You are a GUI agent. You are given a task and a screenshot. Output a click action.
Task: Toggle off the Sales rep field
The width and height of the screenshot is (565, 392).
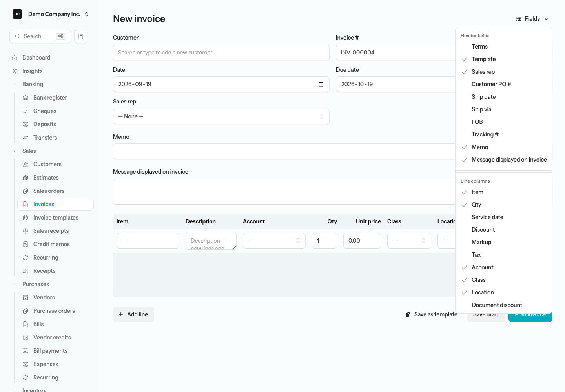tap(504, 72)
